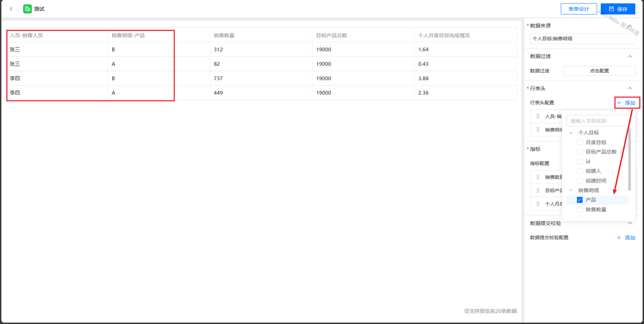This screenshot has width=644, height=324.
Task: Click drag handle of 目标产品 indicator item
Action: pos(538,191)
